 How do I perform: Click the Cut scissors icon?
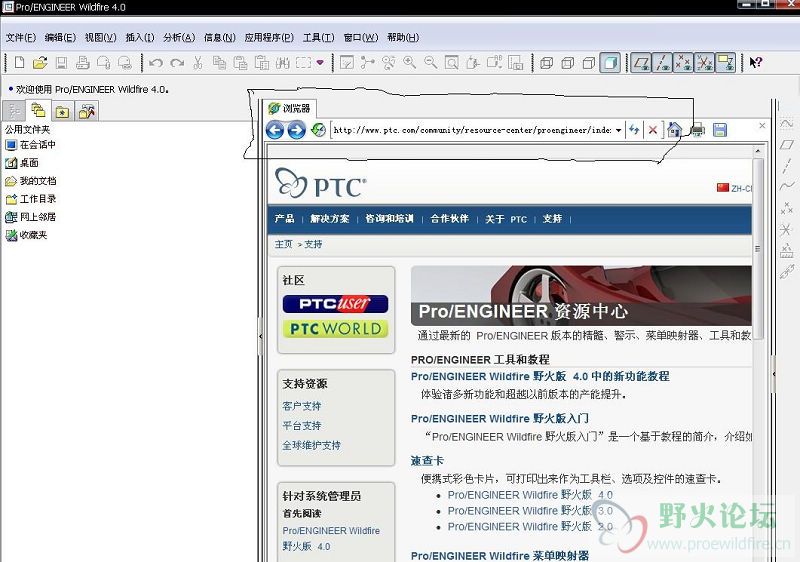(x=198, y=63)
